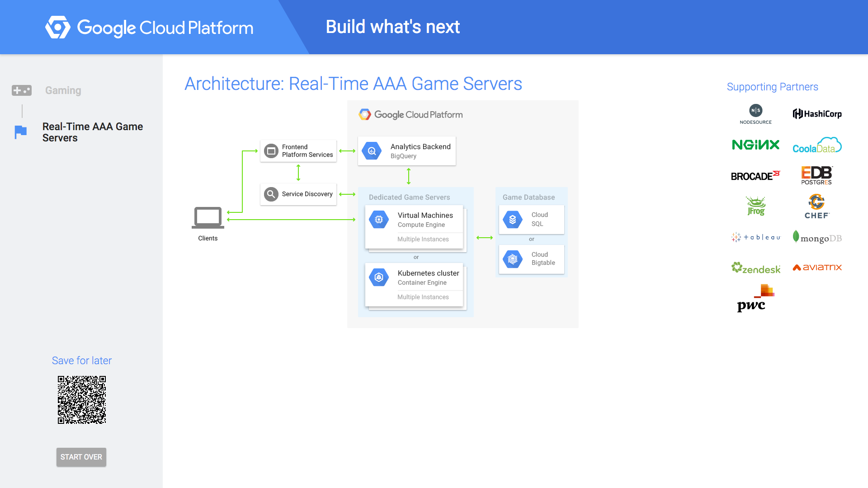868x488 pixels.
Task: Click the Game Database group heading
Action: (x=529, y=197)
